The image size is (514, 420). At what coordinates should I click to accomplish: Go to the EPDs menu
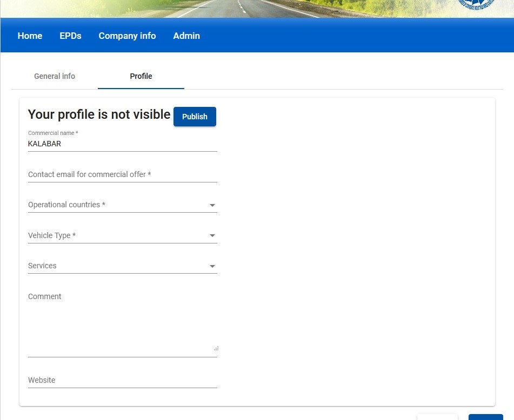[x=70, y=36]
